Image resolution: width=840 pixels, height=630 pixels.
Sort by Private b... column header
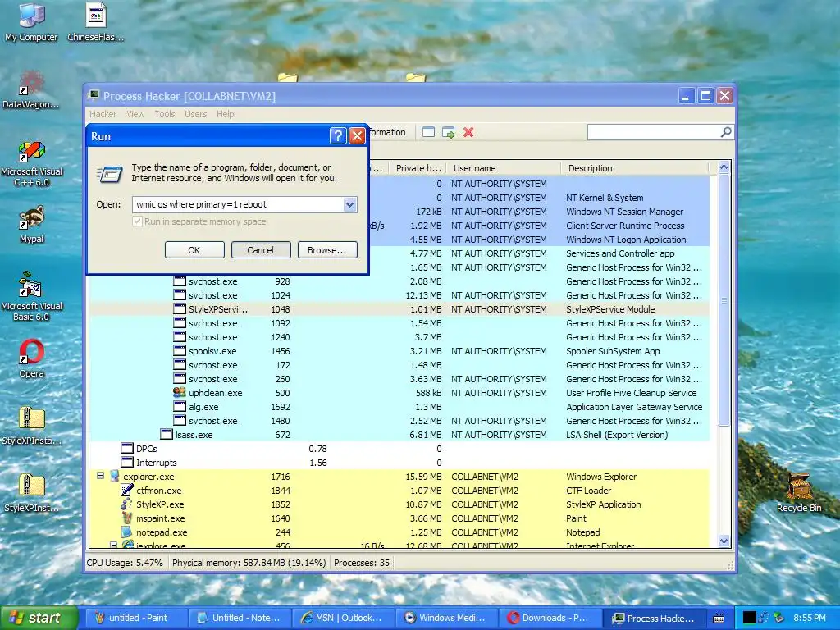[x=418, y=168]
